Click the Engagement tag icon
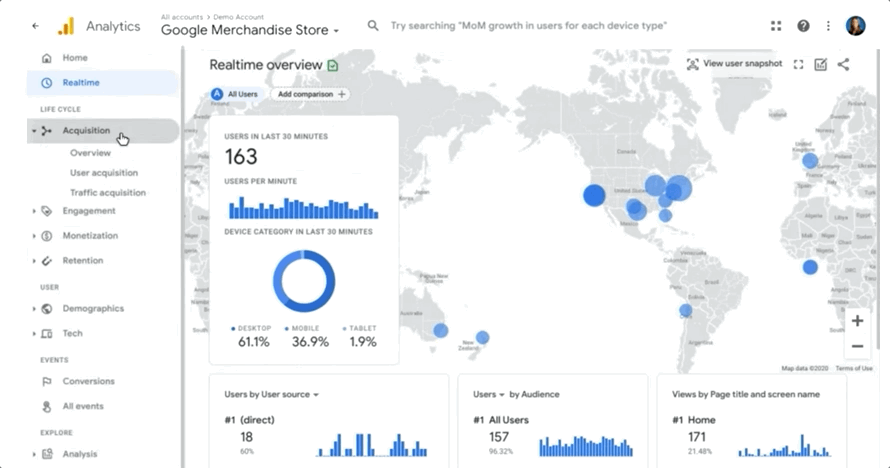The height and width of the screenshot is (468, 890). point(47,211)
